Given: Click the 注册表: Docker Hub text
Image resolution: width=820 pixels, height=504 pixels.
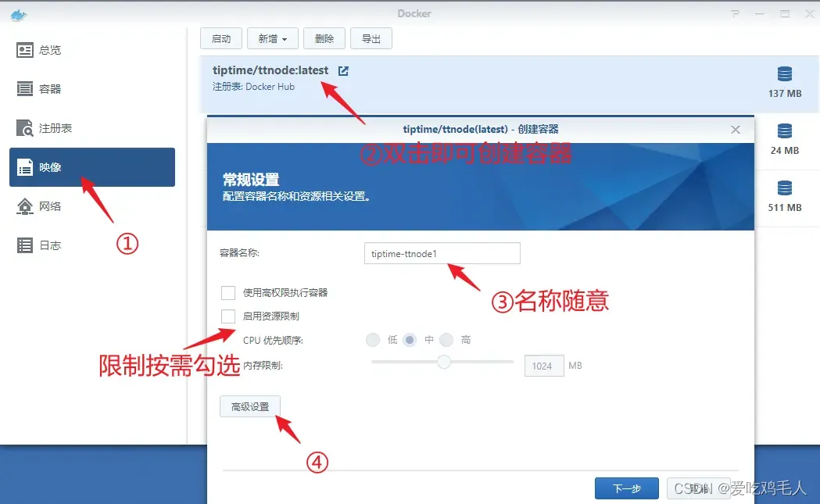Looking at the screenshot, I should pos(253,87).
